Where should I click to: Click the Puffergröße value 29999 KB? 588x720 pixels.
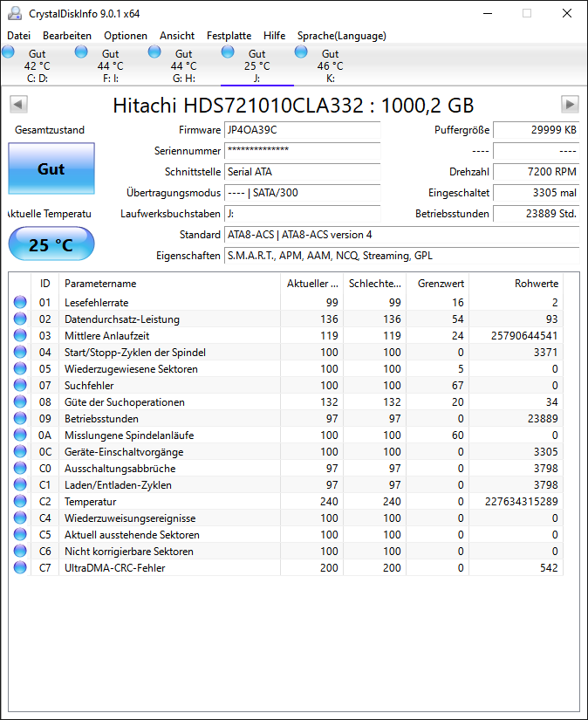point(537,130)
